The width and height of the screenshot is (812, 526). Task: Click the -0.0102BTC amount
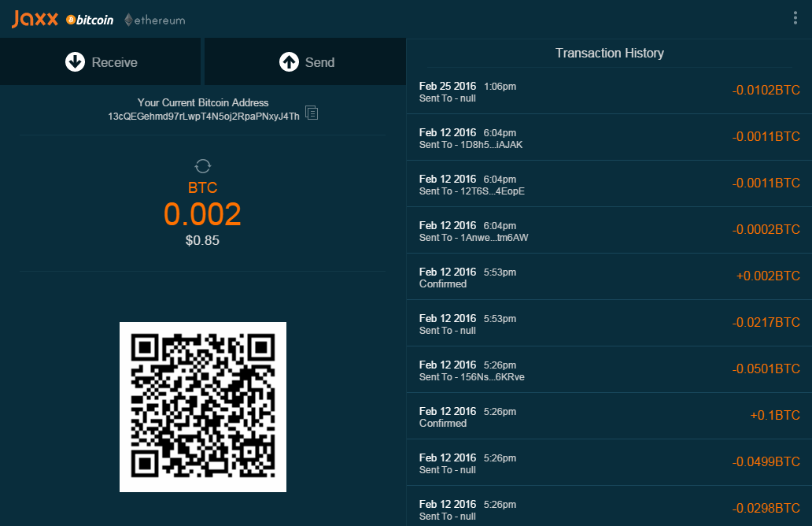(x=766, y=91)
